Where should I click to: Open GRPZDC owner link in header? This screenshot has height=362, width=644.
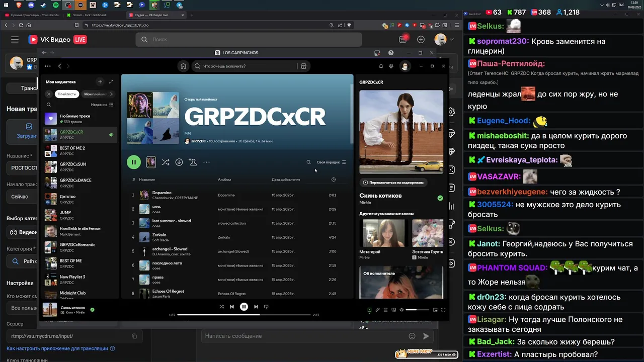point(199,141)
